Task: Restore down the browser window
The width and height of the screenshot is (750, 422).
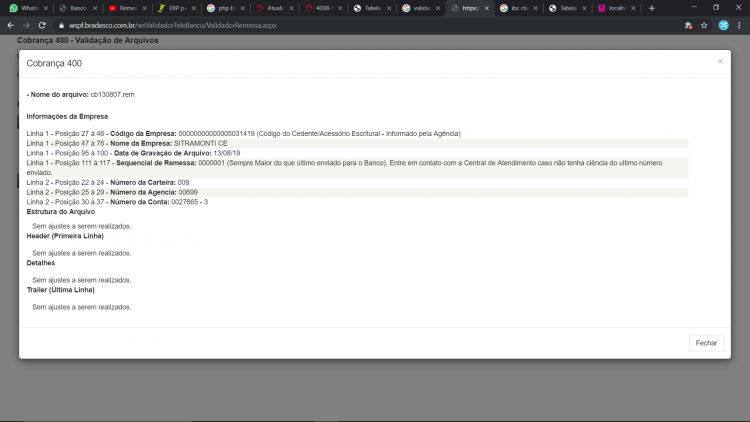Action: coord(716,8)
